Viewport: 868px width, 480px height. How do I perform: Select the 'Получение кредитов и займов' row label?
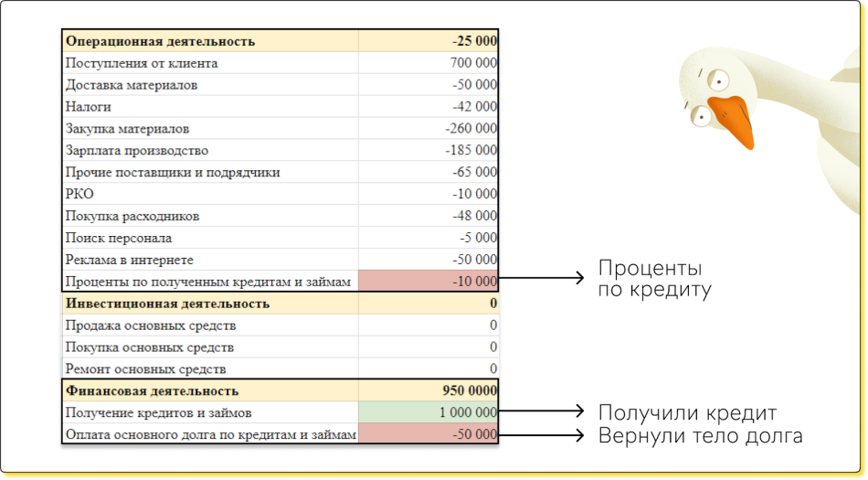pos(158,413)
